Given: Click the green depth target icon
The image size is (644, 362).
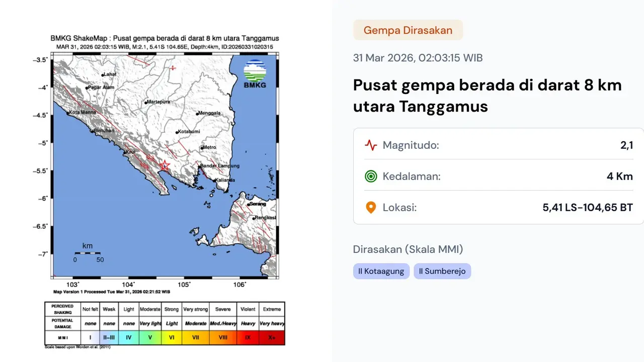Looking at the screenshot, I should [x=371, y=176].
